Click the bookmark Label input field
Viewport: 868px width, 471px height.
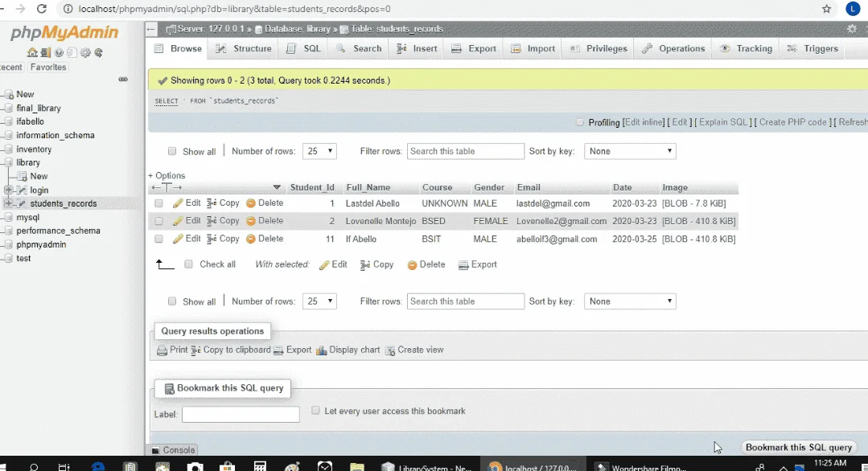coord(241,414)
